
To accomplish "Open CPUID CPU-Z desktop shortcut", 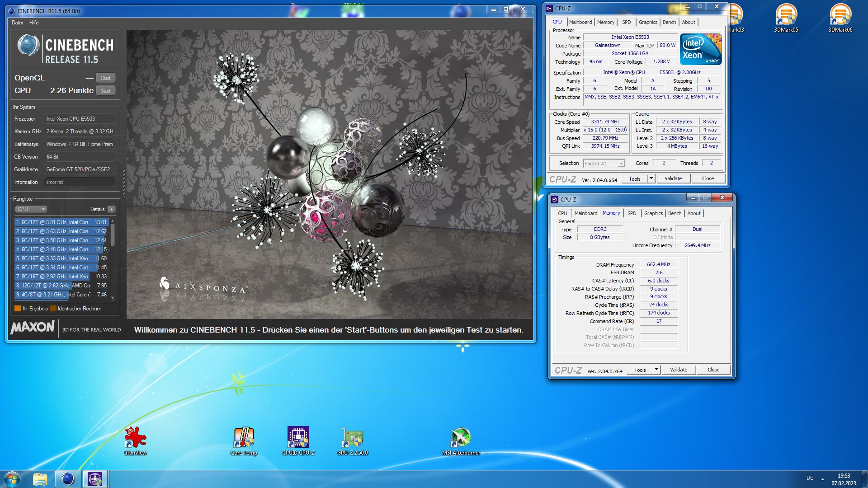I will (298, 441).
